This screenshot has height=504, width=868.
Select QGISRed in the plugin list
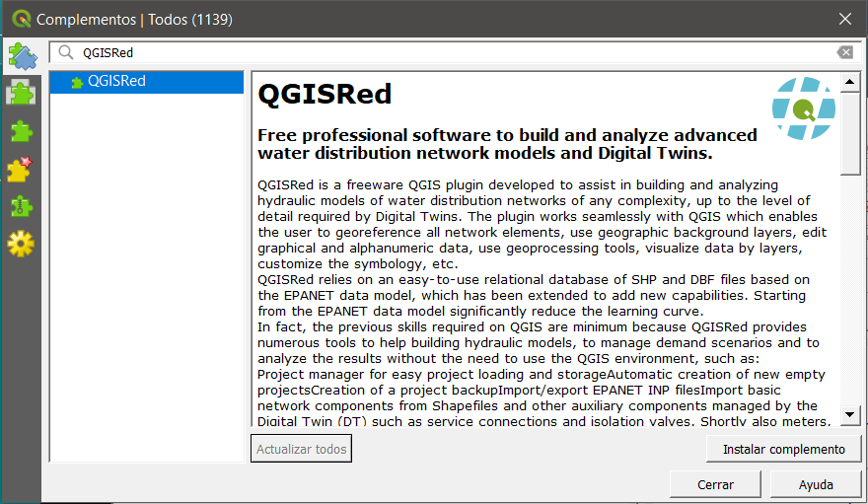click(147, 81)
